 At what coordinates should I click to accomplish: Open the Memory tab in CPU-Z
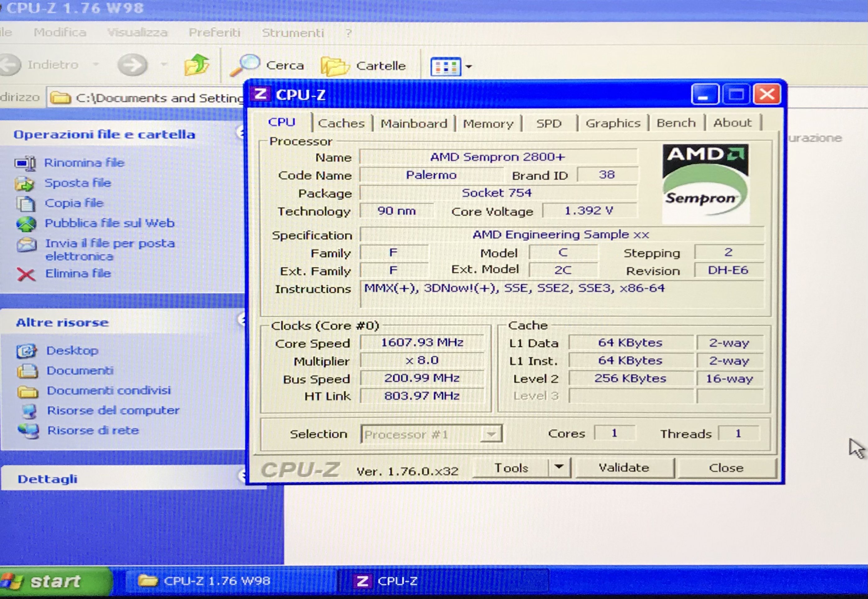pyautogui.click(x=487, y=123)
